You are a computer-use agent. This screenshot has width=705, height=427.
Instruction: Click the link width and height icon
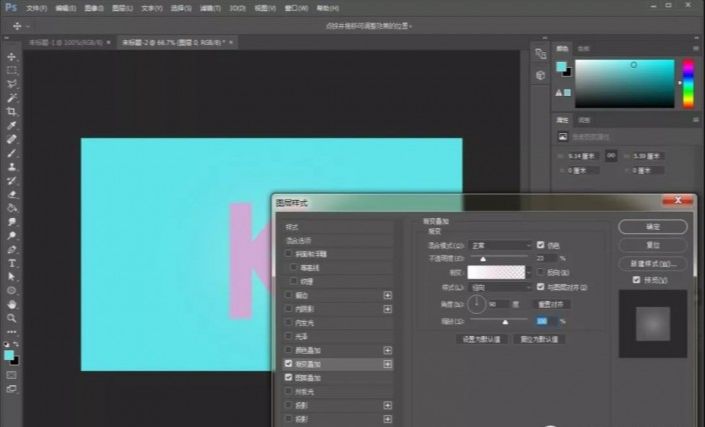[611, 156]
